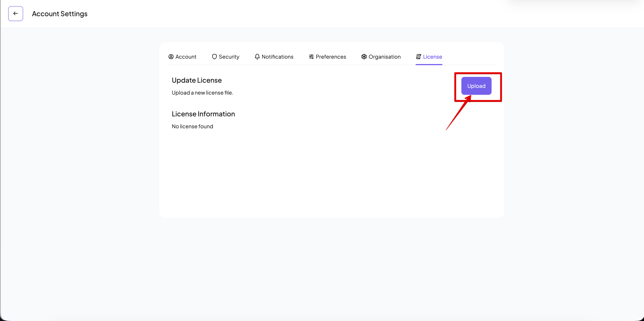Click the License Information heading
This screenshot has height=321, width=644.
[203, 114]
